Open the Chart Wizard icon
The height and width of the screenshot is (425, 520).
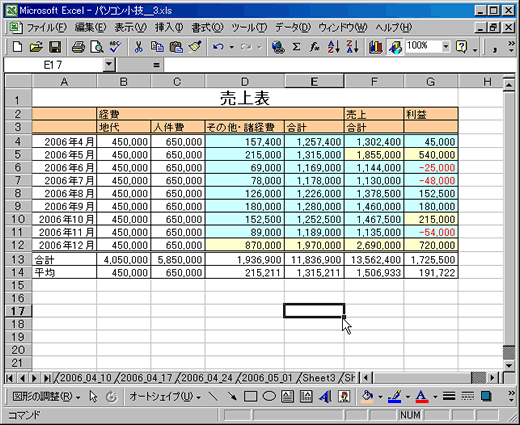coord(375,47)
